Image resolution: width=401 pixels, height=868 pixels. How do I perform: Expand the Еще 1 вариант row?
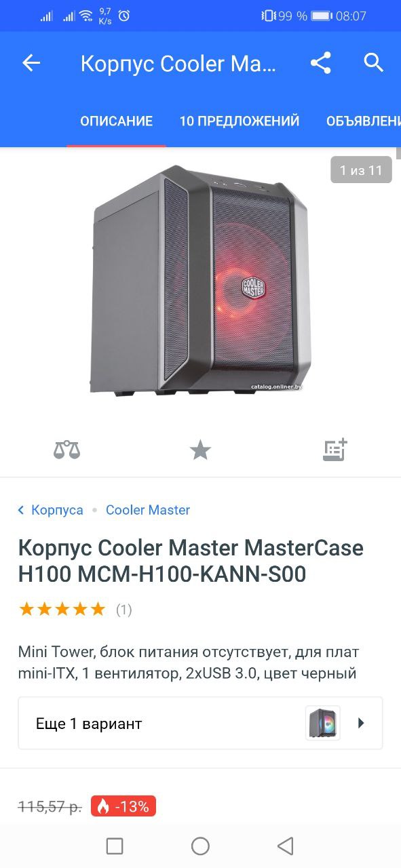[x=200, y=723]
